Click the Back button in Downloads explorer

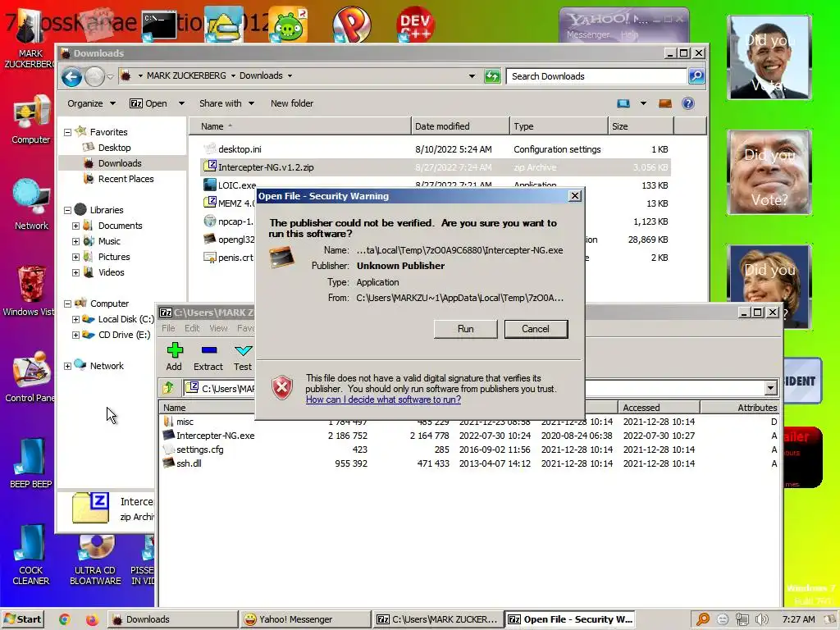(72, 76)
